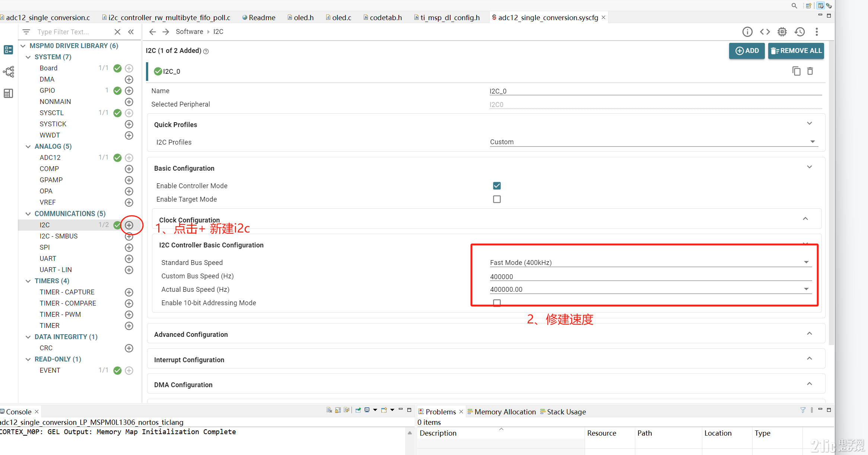Viewport: 868px width, 455px height.
Task: Sort Problems by Description column
Action: [500, 433]
